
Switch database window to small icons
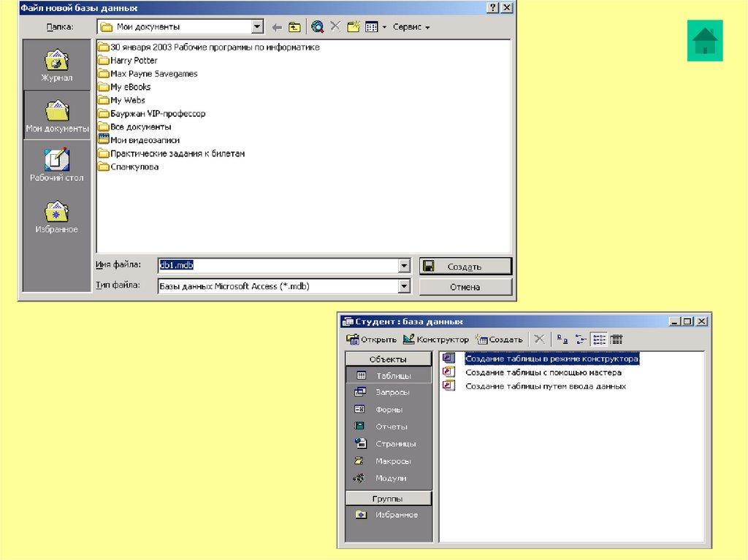(581, 340)
